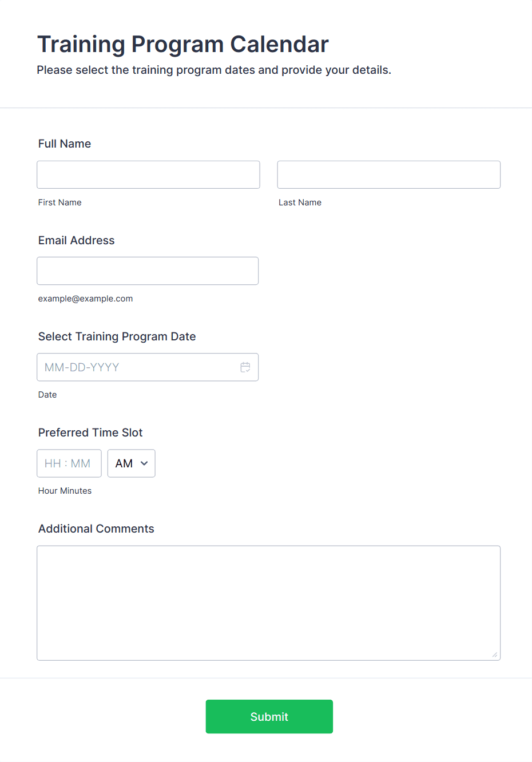Click inside the Additional Comments textarea

click(x=268, y=602)
